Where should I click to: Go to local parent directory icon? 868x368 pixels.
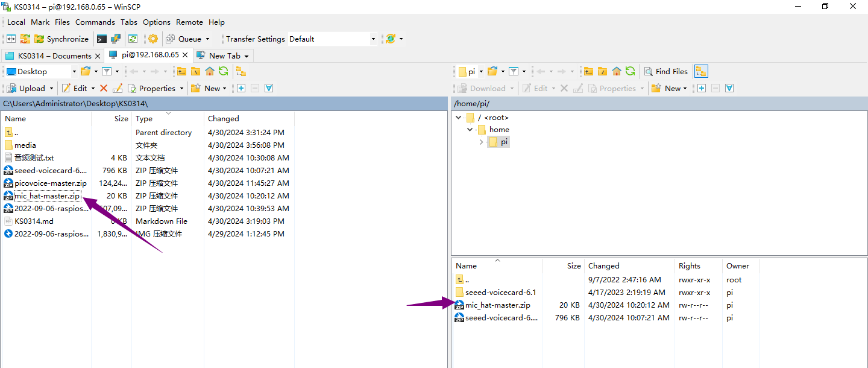point(181,71)
